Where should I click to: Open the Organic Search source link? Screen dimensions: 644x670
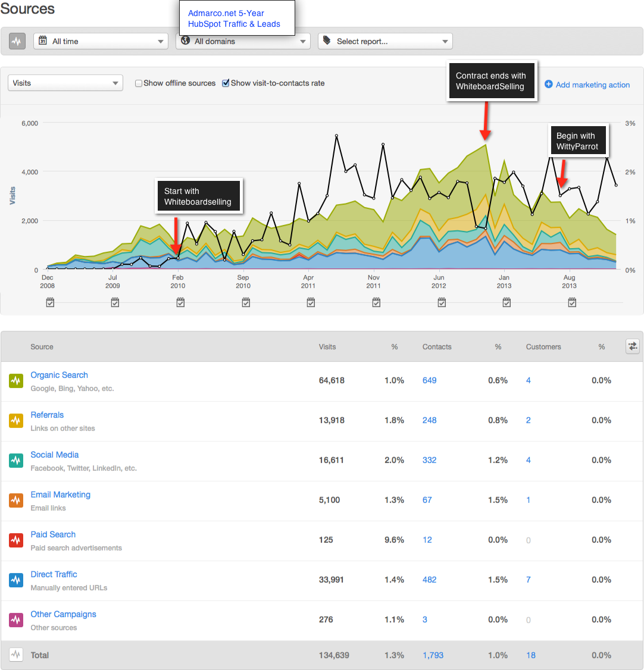pyautogui.click(x=59, y=375)
